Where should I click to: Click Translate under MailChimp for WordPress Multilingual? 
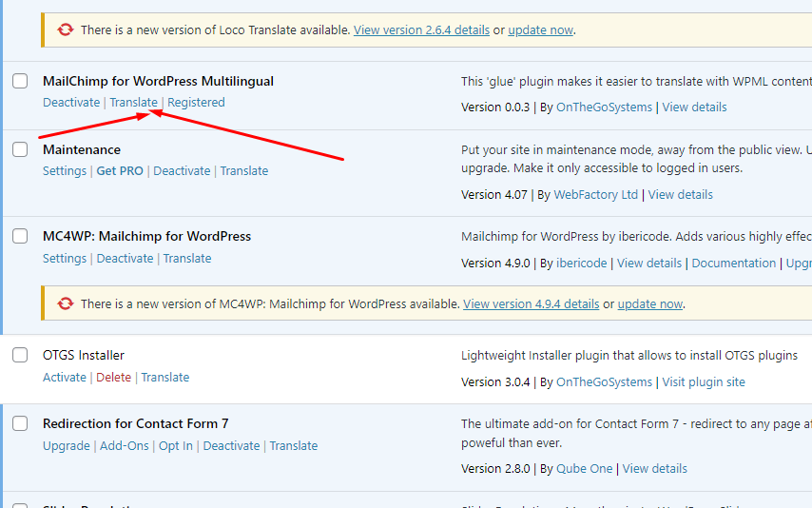134,102
